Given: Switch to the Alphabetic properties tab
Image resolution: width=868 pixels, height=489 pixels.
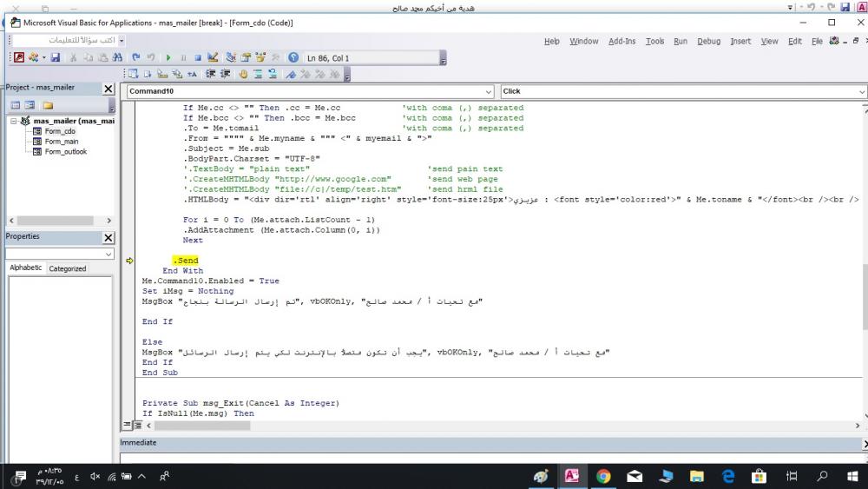Looking at the screenshot, I should (x=25, y=268).
